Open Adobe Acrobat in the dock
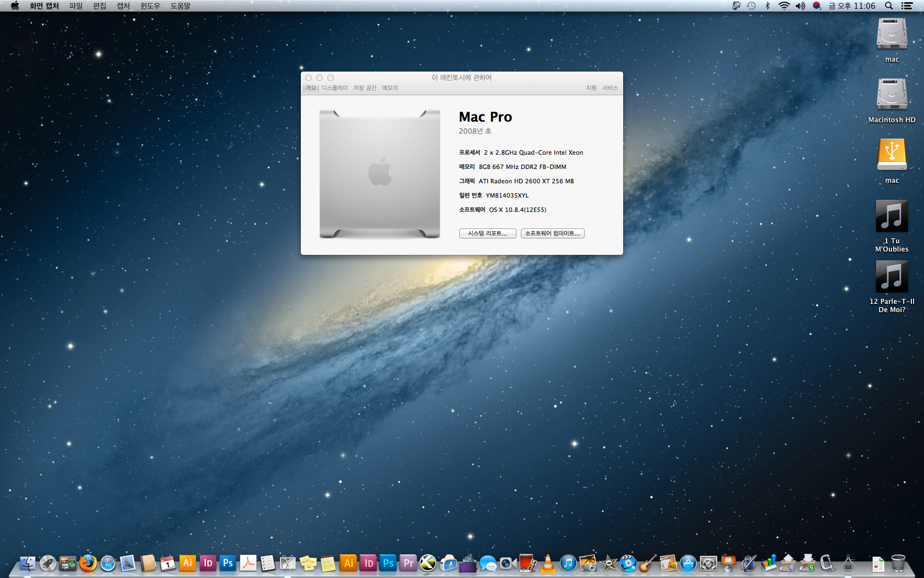This screenshot has height=578, width=924. pos(248,563)
